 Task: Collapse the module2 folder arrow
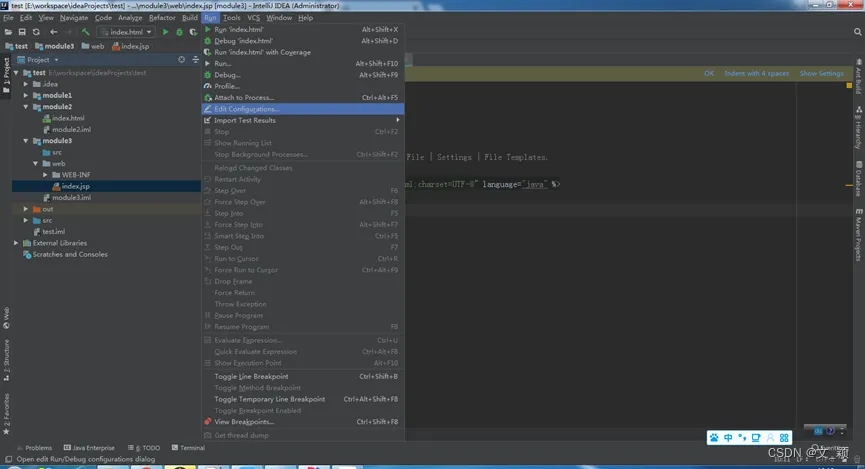click(26, 107)
